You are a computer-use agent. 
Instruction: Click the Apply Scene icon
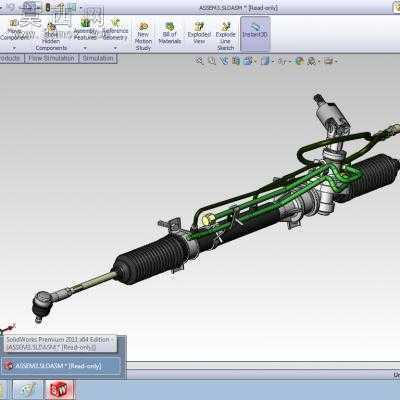[312, 61]
